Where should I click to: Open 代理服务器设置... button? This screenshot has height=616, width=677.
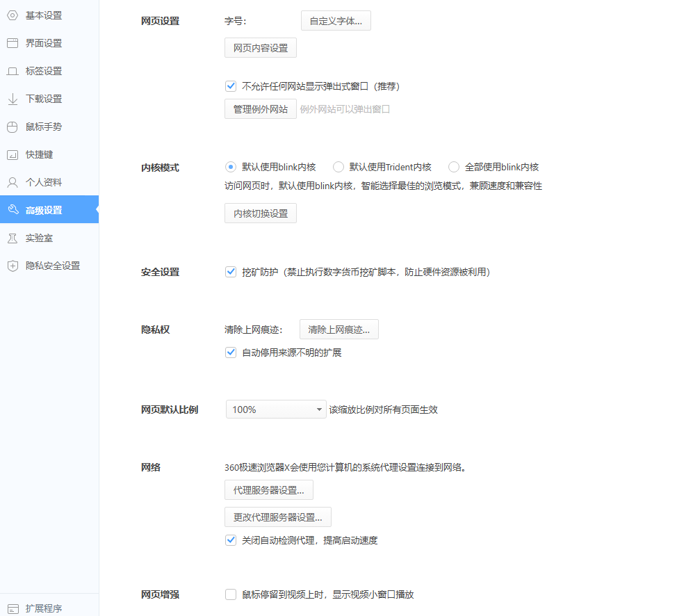tap(268, 490)
